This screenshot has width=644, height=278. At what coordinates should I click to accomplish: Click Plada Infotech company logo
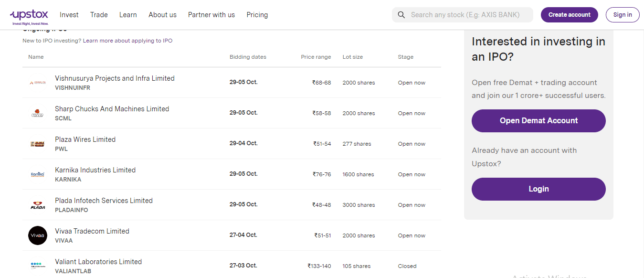[x=37, y=205]
